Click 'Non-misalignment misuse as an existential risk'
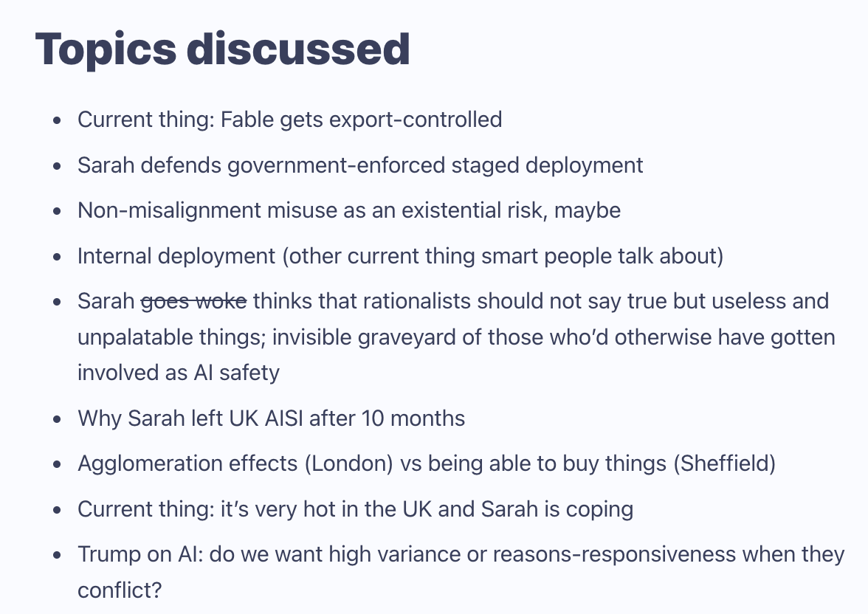 pyautogui.click(x=310, y=210)
